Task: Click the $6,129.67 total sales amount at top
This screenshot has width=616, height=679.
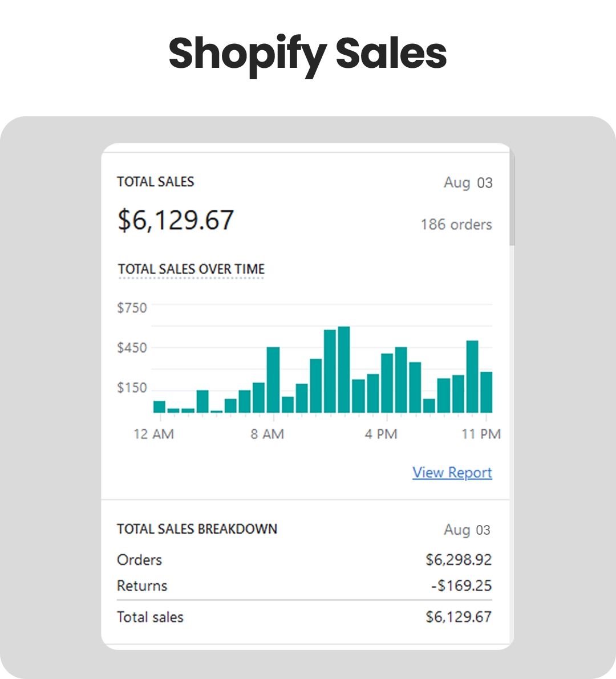Action: click(x=176, y=220)
